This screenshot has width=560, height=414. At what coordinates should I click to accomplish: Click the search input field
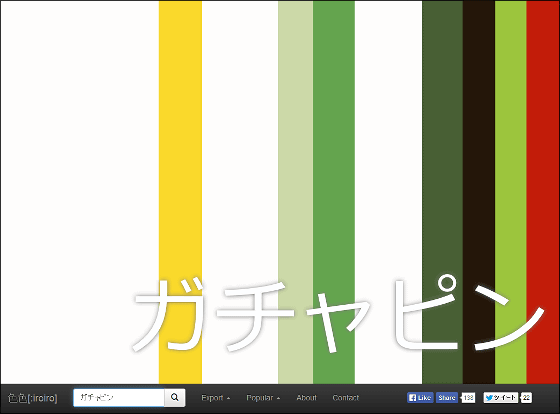tap(119, 398)
